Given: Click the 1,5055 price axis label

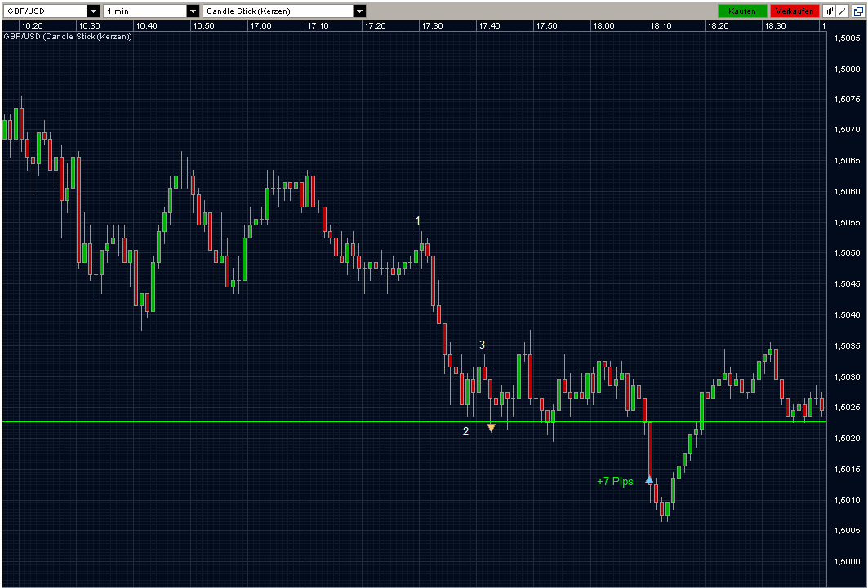Looking at the screenshot, I should point(847,223).
